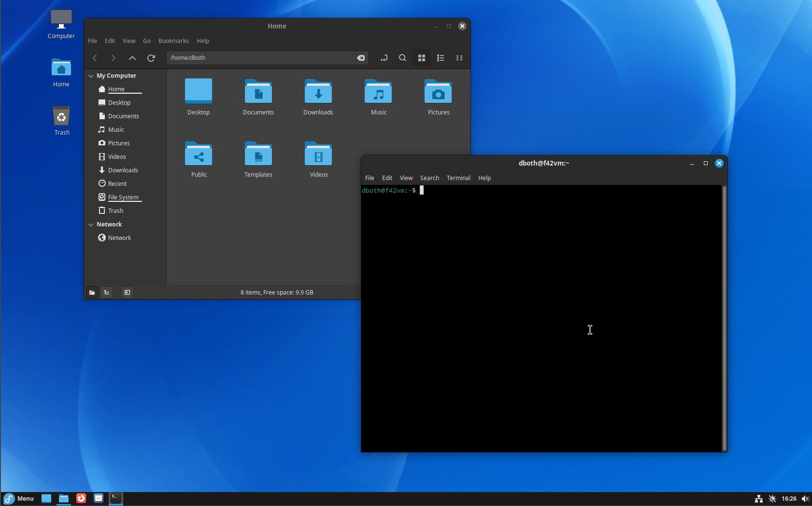The image size is (812, 506).
Task: Open the volume tray icon
Action: (x=805, y=499)
